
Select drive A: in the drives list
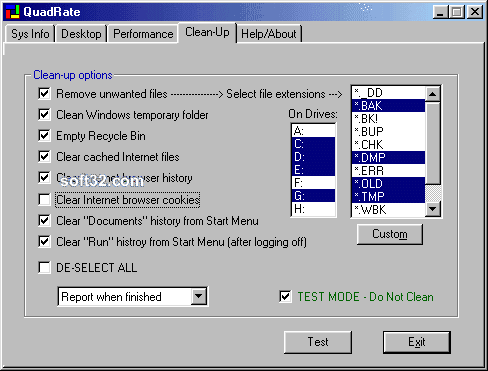[x=313, y=131]
